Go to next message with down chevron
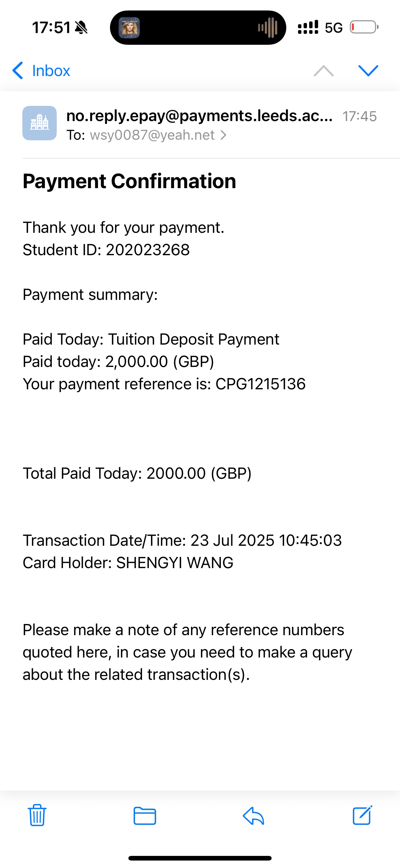The image size is (400, 868). pyautogui.click(x=368, y=70)
